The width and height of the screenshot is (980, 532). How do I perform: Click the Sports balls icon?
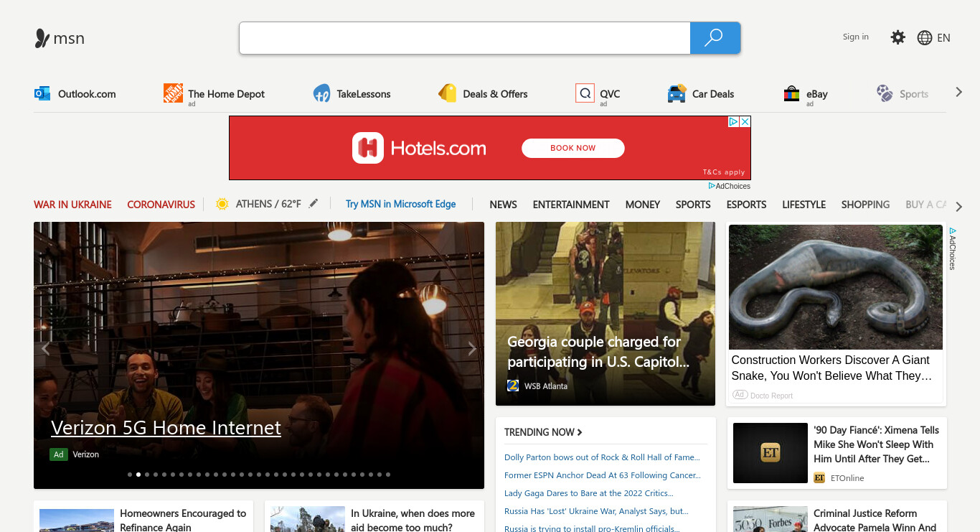pos(885,93)
